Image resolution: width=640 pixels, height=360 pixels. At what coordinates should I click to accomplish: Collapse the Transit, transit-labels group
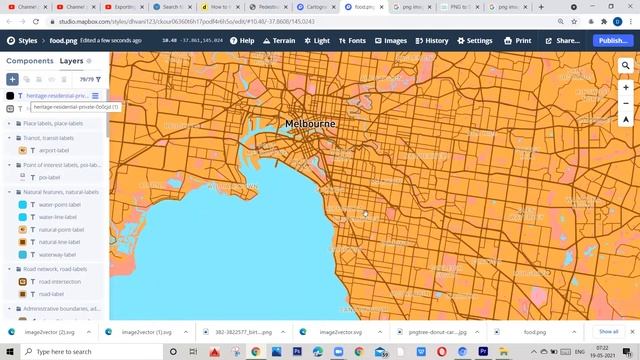click(x=9, y=138)
